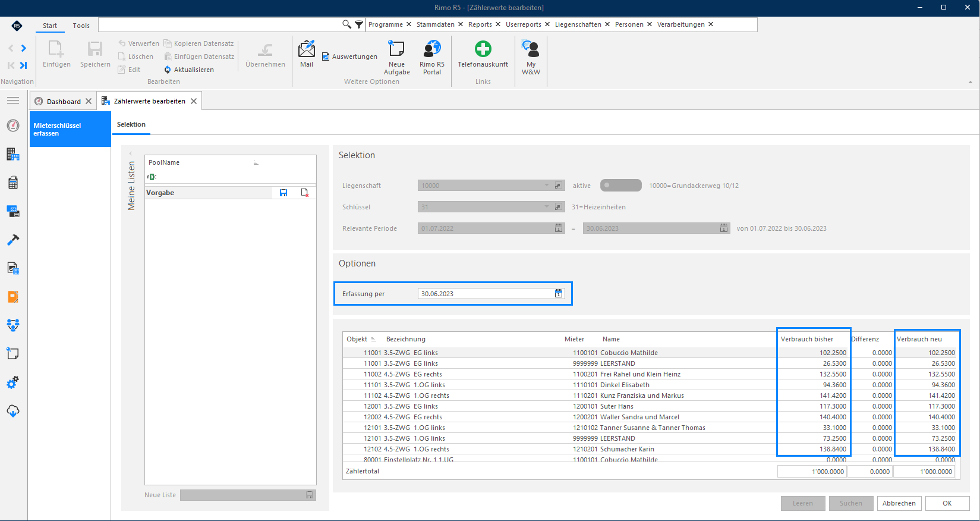Click the search magnifier icon
This screenshot has width=980, height=521.
point(346,24)
